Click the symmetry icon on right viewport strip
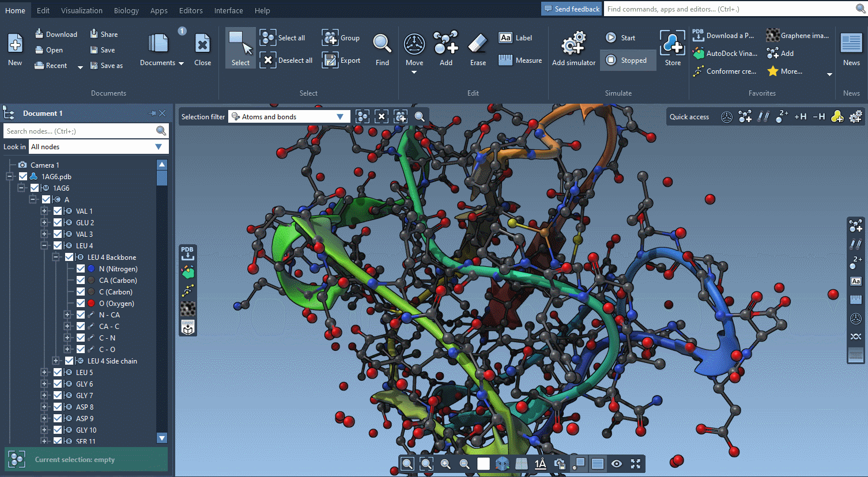 click(x=856, y=336)
